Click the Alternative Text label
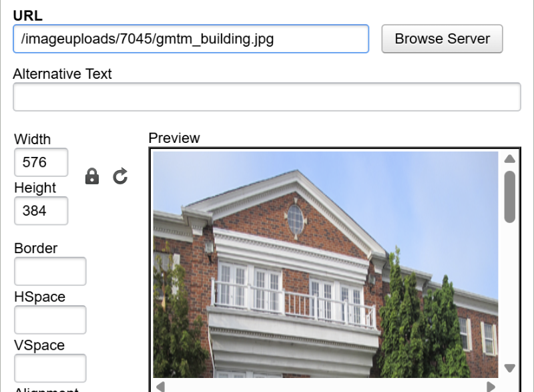The image size is (534, 392). click(x=62, y=74)
